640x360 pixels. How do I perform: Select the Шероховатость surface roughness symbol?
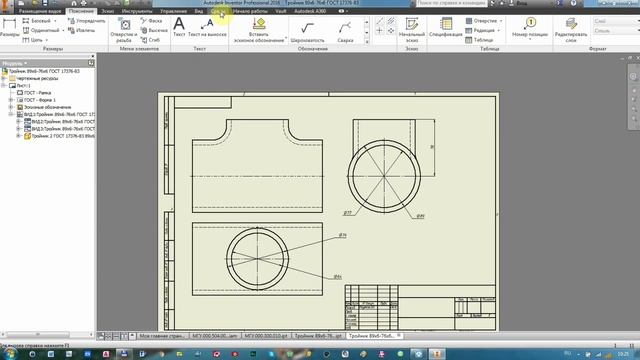click(307, 32)
